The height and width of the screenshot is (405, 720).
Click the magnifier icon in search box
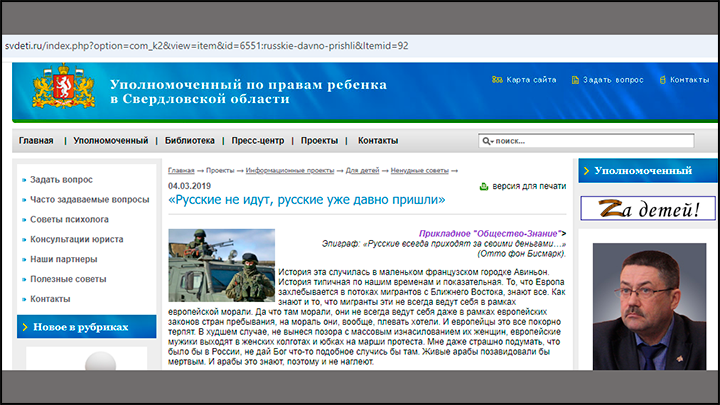click(487, 142)
